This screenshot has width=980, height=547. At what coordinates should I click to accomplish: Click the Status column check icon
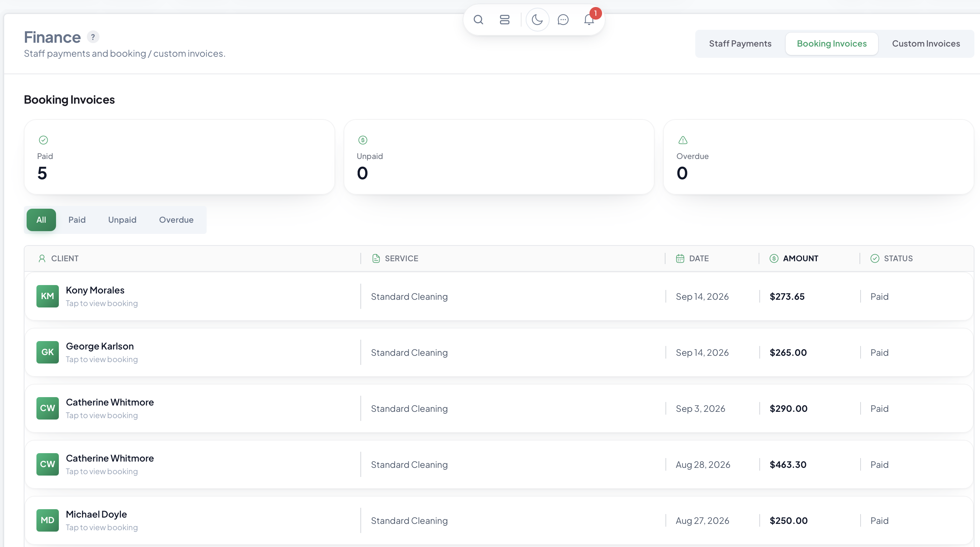[875, 259]
